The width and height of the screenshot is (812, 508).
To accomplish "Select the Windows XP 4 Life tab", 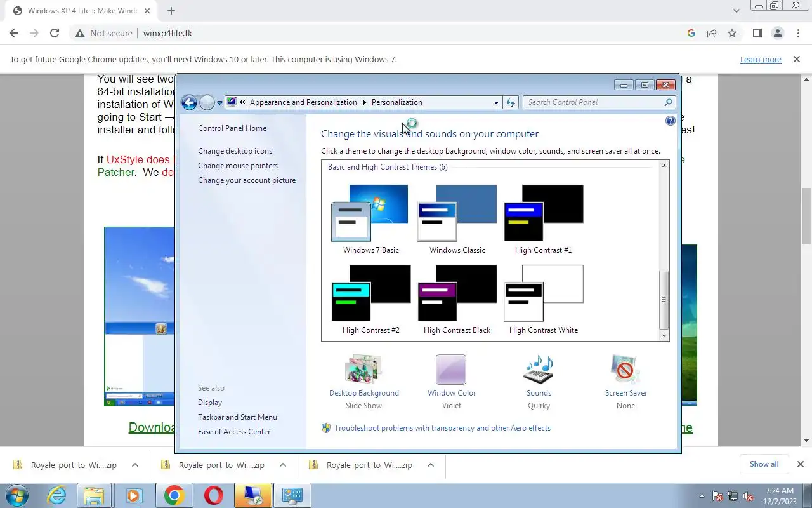I will coord(82,11).
